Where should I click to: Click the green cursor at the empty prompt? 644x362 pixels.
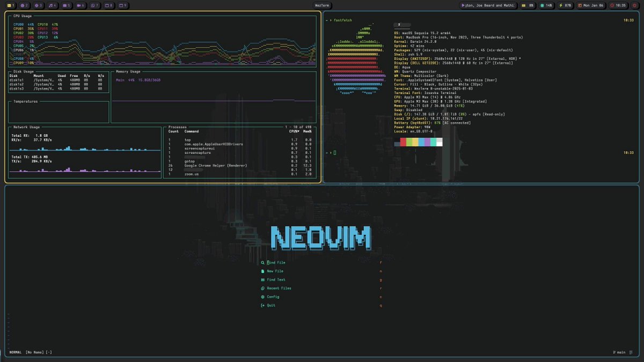coord(335,153)
